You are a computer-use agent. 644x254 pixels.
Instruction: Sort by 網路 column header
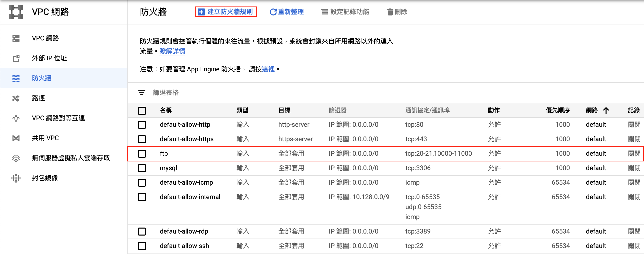[x=592, y=110]
